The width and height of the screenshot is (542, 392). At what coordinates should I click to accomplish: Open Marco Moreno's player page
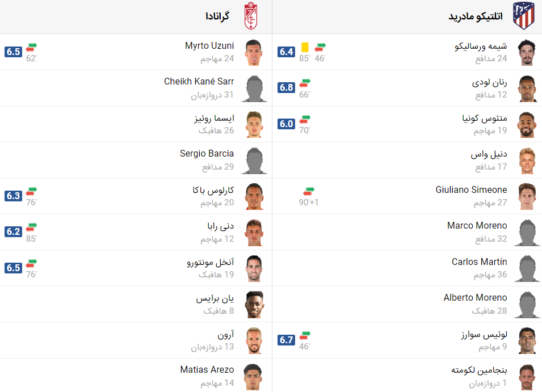tap(477, 226)
